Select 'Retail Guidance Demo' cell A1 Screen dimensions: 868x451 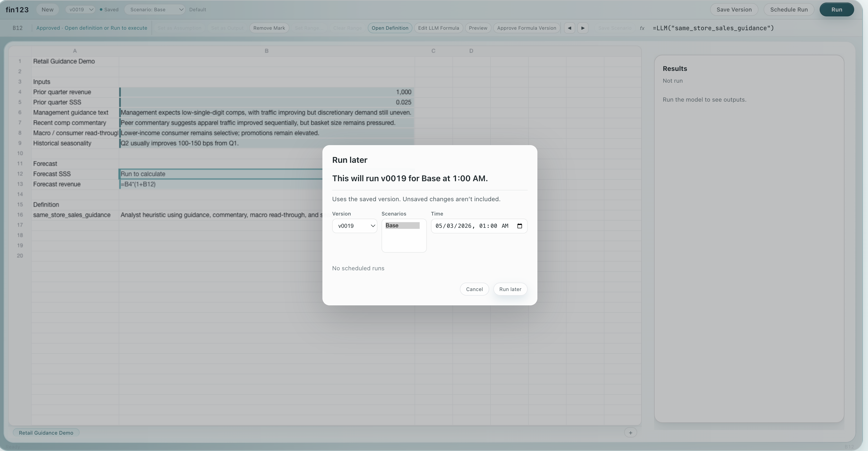coord(75,61)
